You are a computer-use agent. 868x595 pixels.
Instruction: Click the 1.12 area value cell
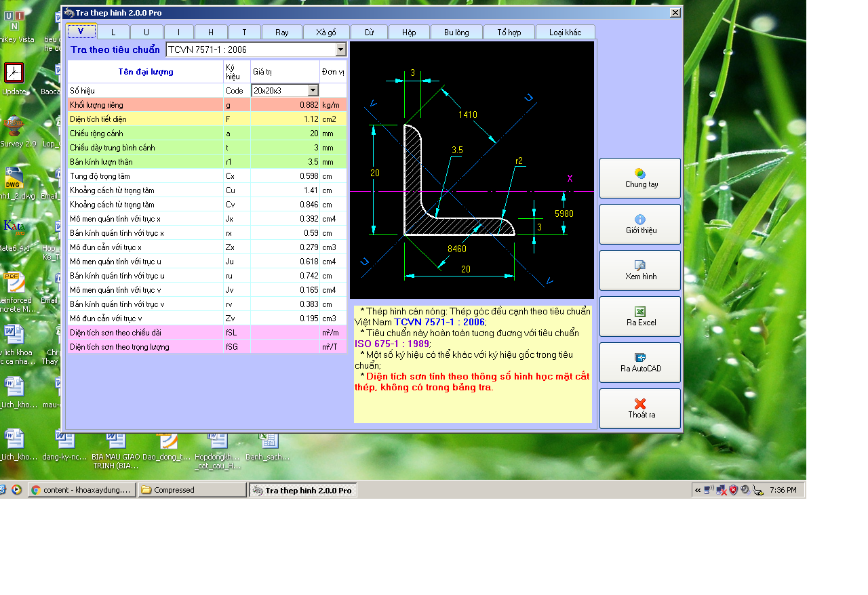tap(285, 119)
